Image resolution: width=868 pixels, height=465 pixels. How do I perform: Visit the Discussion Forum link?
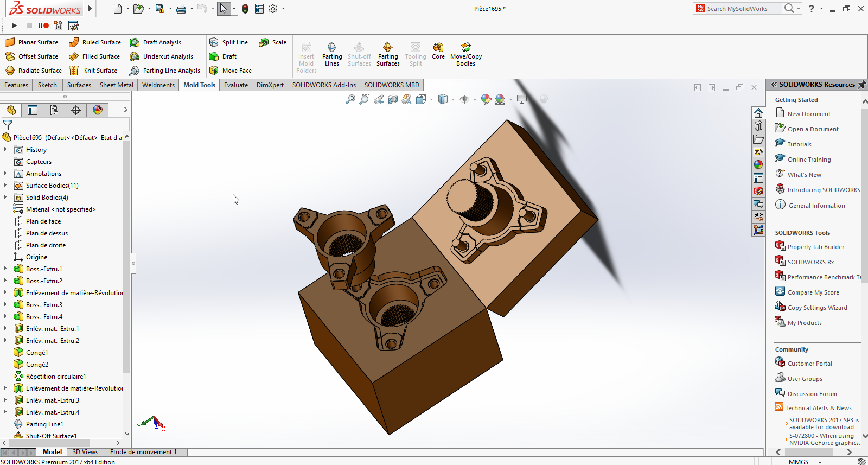pyautogui.click(x=812, y=394)
